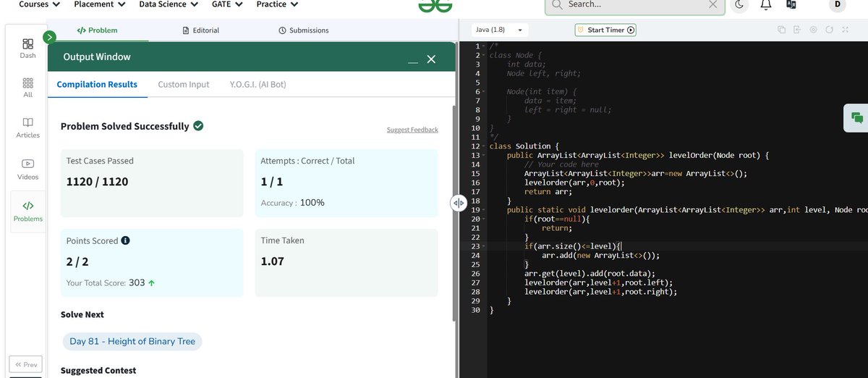The height and width of the screenshot is (378, 868).
Task: Click '1120 / 1120' test cases value
Action: (97, 182)
